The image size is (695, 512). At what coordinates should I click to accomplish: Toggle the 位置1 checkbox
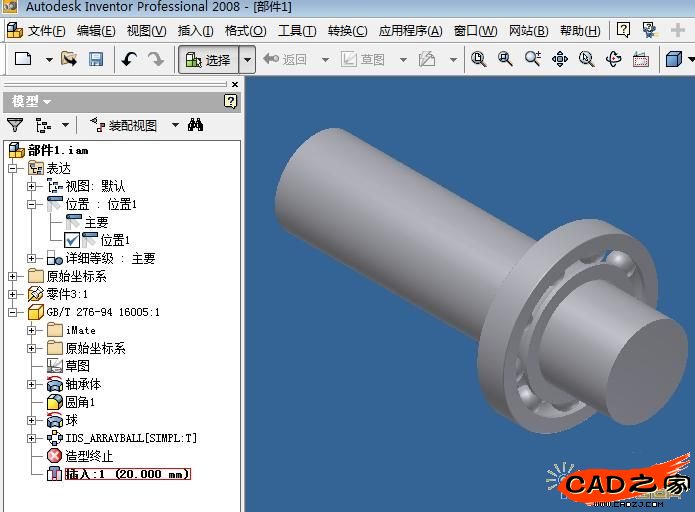(71, 240)
